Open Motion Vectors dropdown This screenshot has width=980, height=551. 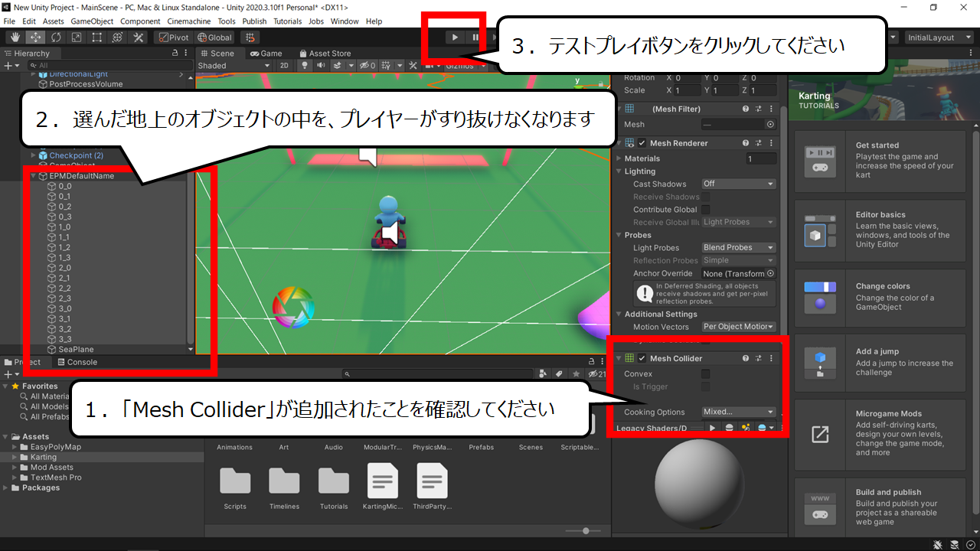click(x=739, y=327)
